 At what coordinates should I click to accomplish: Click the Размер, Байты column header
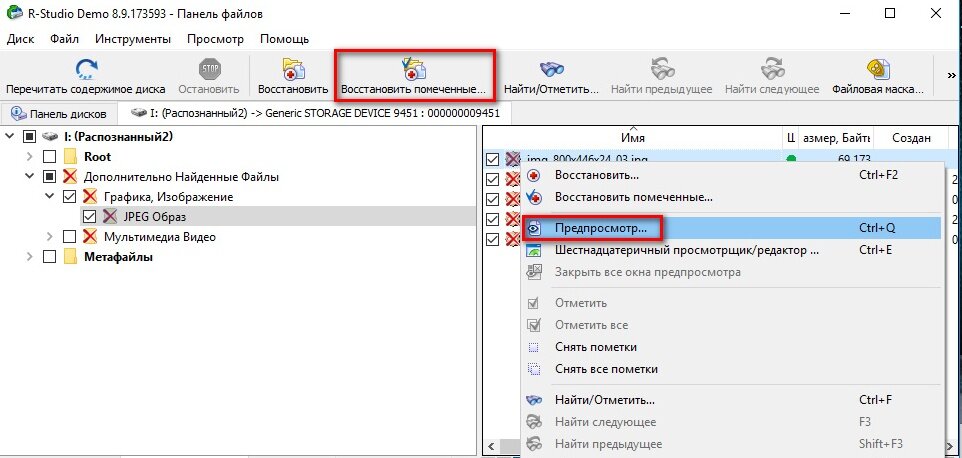point(836,139)
